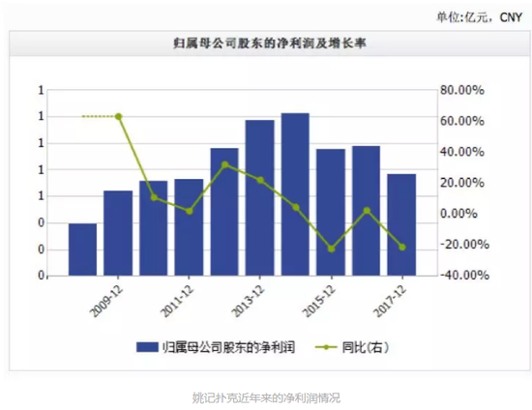This screenshot has width=532, height=410.
Task: Click the green data point on the 2011-12 bar
Action: point(190,211)
